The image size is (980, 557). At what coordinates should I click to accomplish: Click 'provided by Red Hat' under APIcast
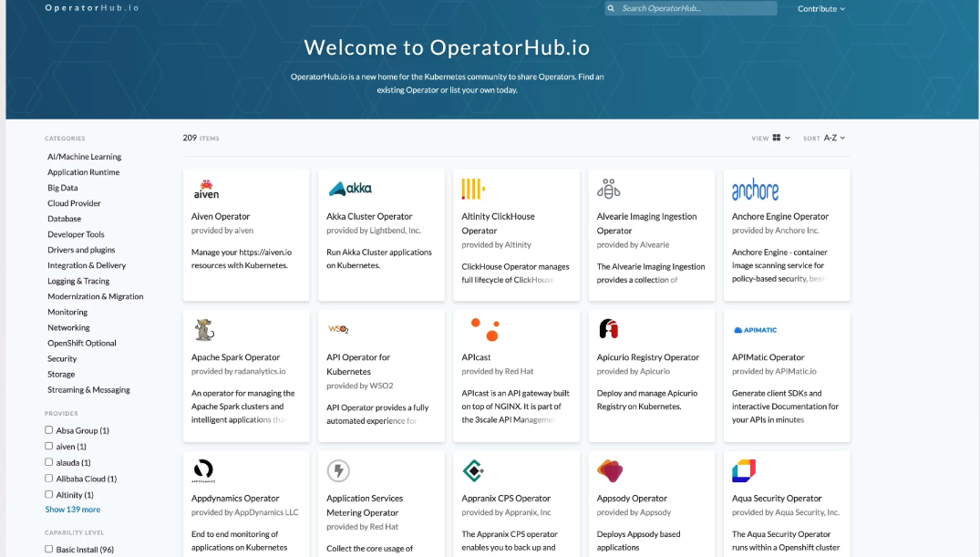pyautogui.click(x=498, y=371)
